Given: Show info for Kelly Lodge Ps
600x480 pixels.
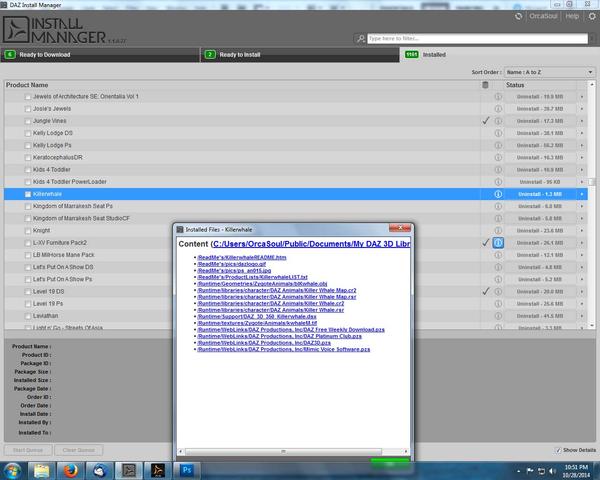Looking at the screenshot, I should tap(498, 145).
